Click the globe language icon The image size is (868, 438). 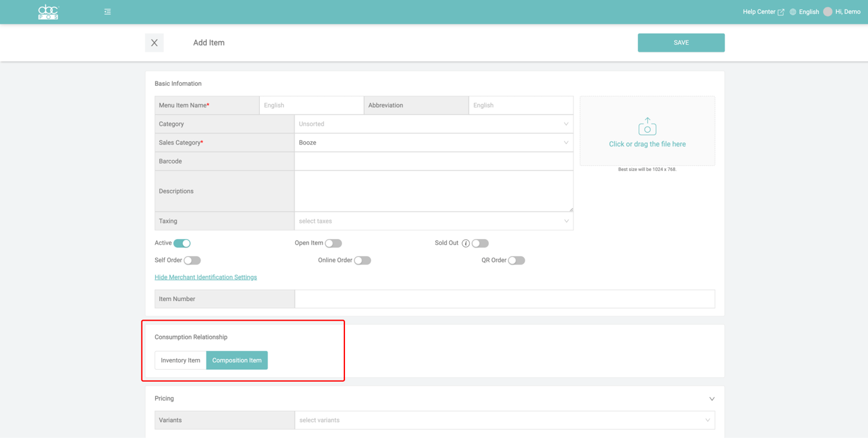pos(793,12)
